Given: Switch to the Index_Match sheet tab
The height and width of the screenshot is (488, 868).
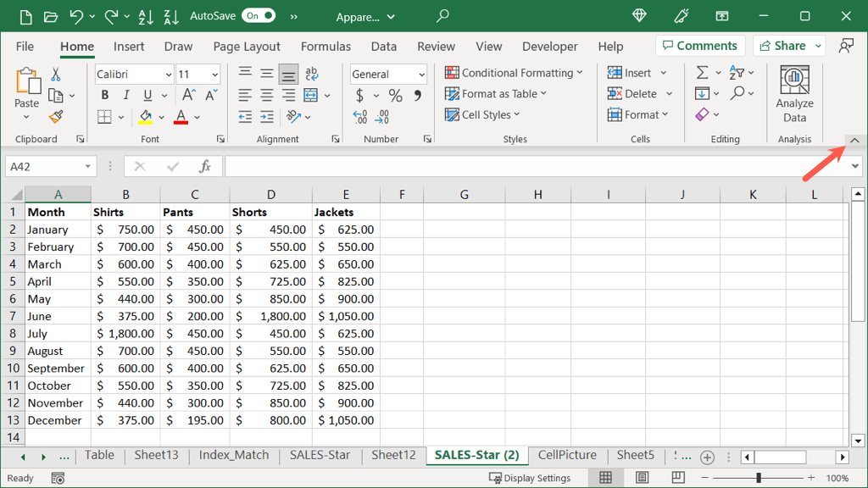Looking at the screenshot, I should [x=233, y=456].
